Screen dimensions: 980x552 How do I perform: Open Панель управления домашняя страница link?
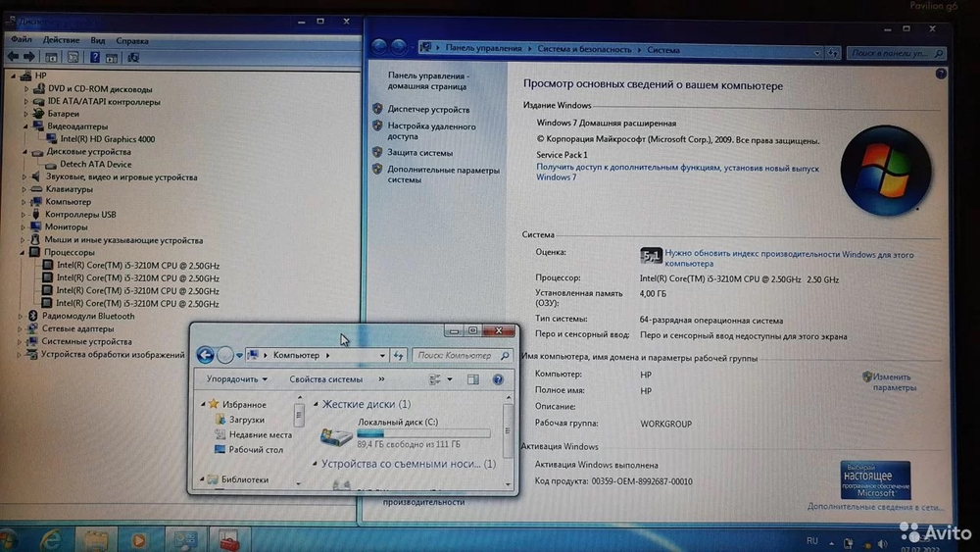tap(428, 80)
